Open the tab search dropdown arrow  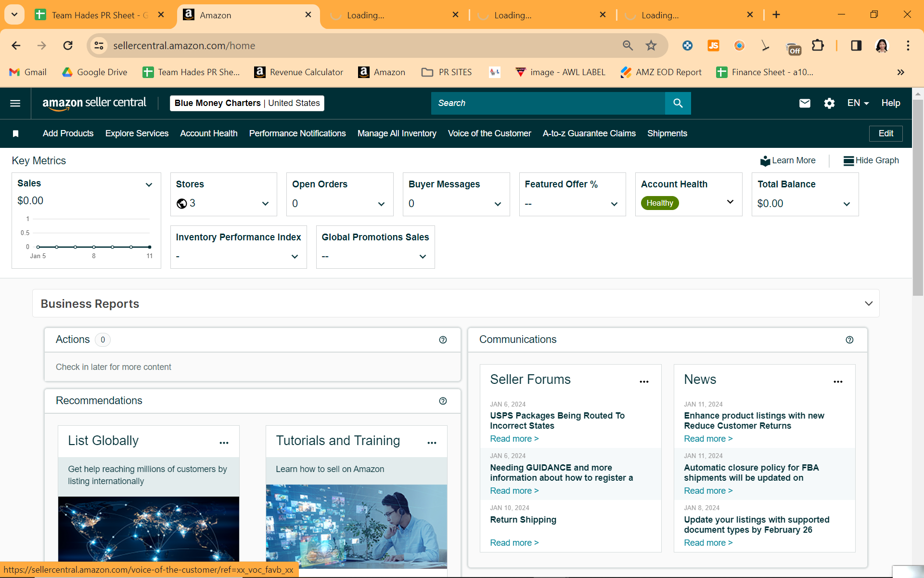pyautogui.click(x=14, y=15)
